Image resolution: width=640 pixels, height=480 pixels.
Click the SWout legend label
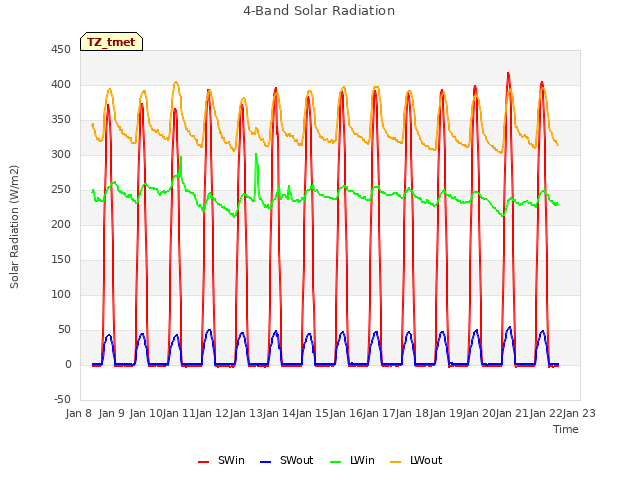(x=296, y=460)
